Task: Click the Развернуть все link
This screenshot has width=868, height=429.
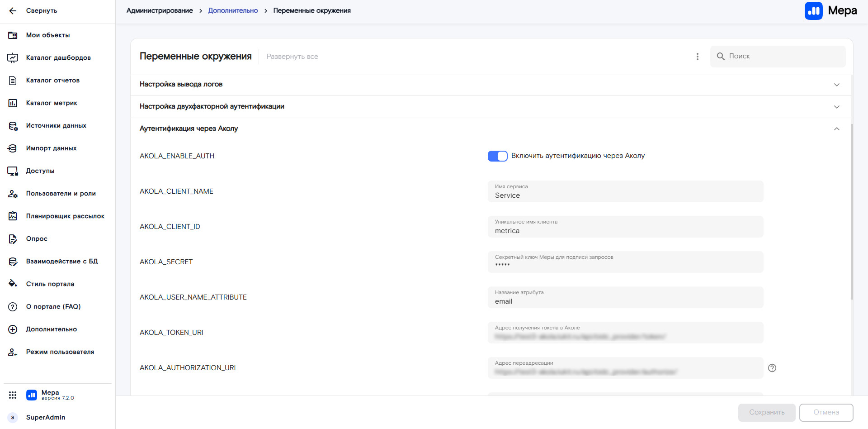Action: tap(292, 57)
